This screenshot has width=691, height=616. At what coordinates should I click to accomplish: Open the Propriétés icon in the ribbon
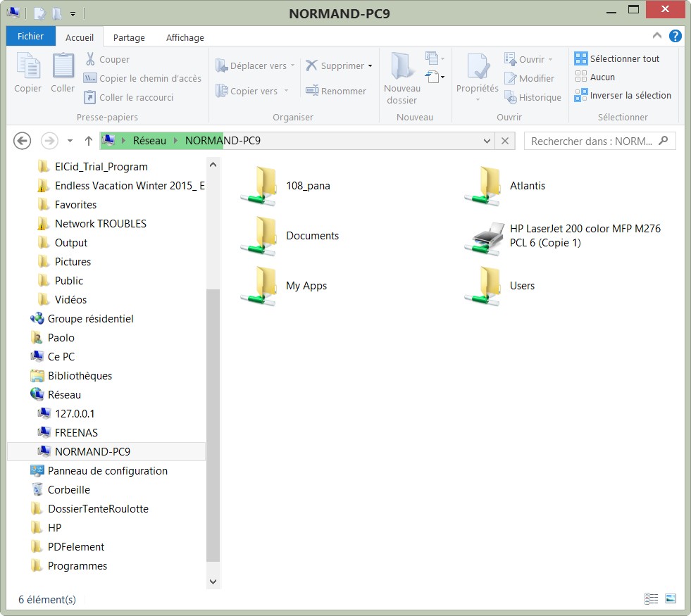(478, 68)
